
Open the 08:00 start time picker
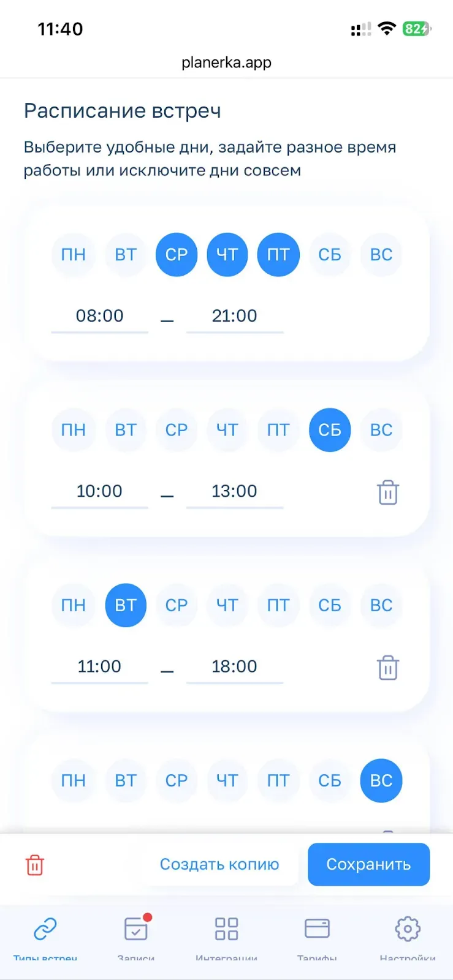point(99,316)
